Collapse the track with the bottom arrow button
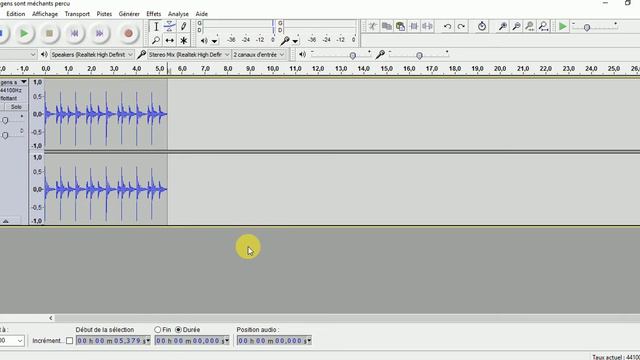 click(6, 221)
